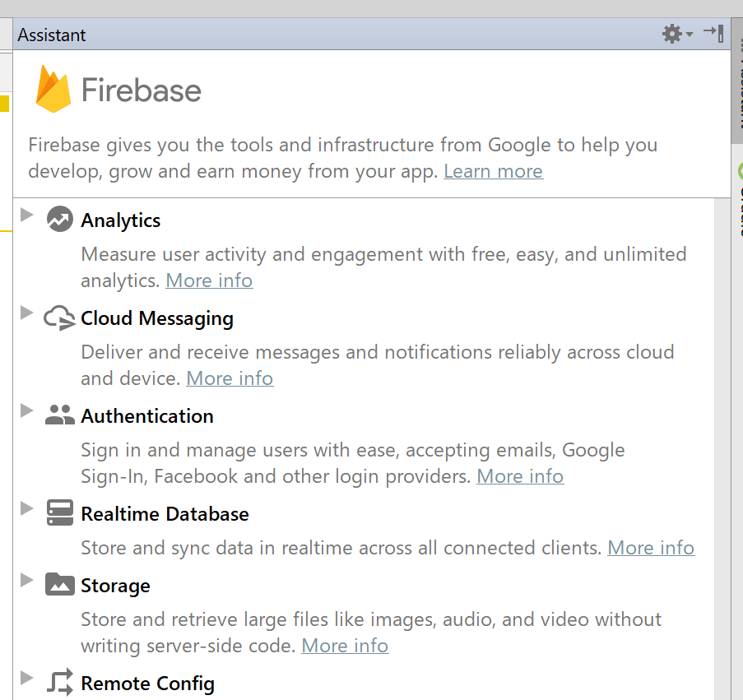Open the Authentication More info link
Screen dimensions: 743x700
tap(520, 476)
